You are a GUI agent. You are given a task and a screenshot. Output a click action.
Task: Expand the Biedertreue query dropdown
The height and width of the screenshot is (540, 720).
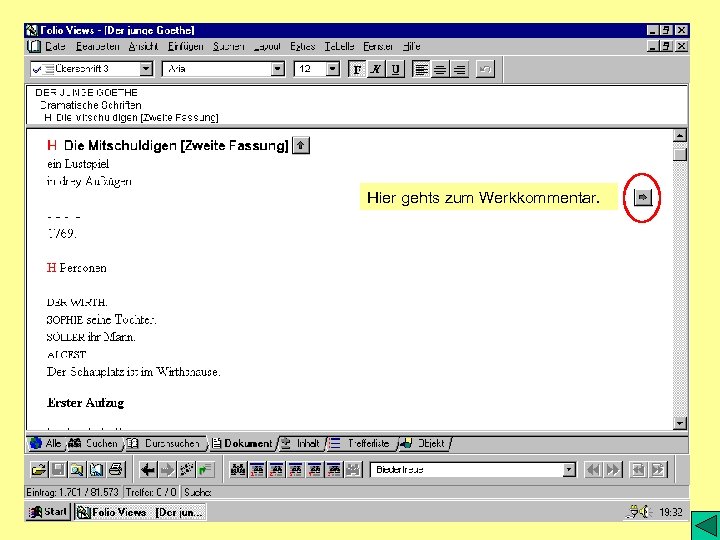(569, 469)
